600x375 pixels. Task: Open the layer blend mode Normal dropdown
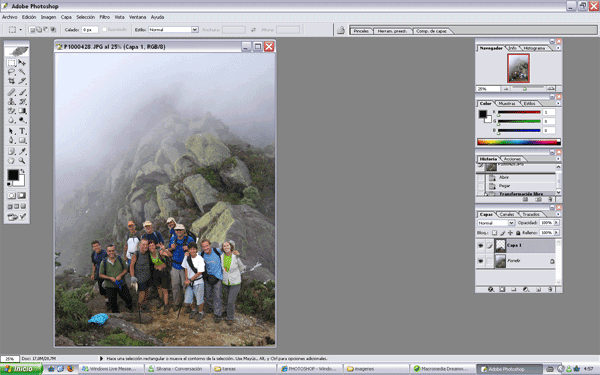click(496, 223)
